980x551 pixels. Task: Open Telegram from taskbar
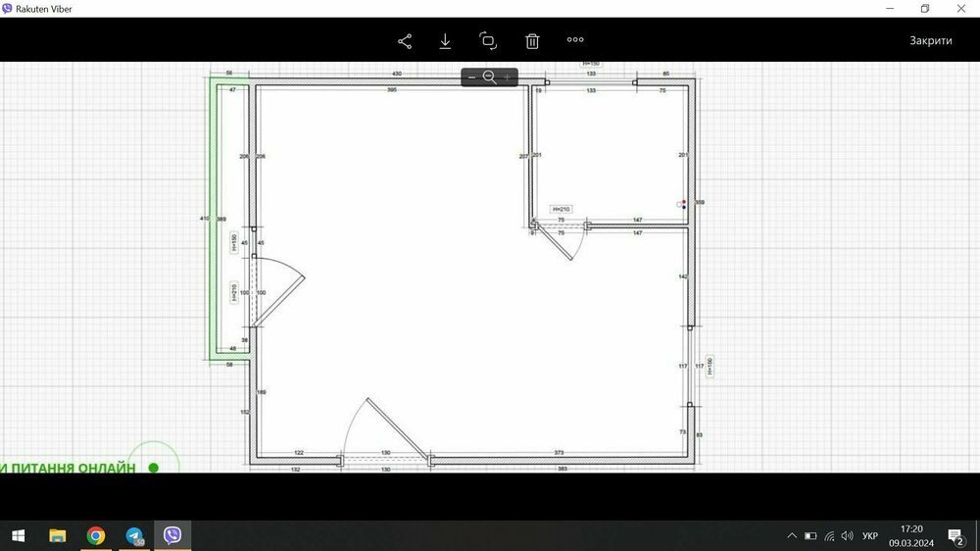(x=134, y=536)
